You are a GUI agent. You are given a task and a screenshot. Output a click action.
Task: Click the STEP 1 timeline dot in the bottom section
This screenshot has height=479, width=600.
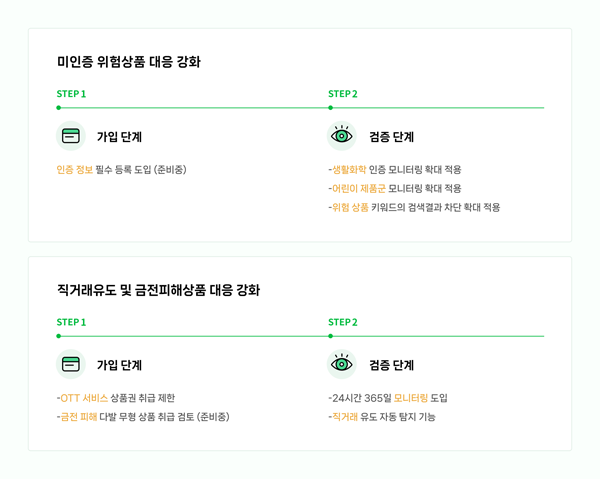[x=59, y=336]
